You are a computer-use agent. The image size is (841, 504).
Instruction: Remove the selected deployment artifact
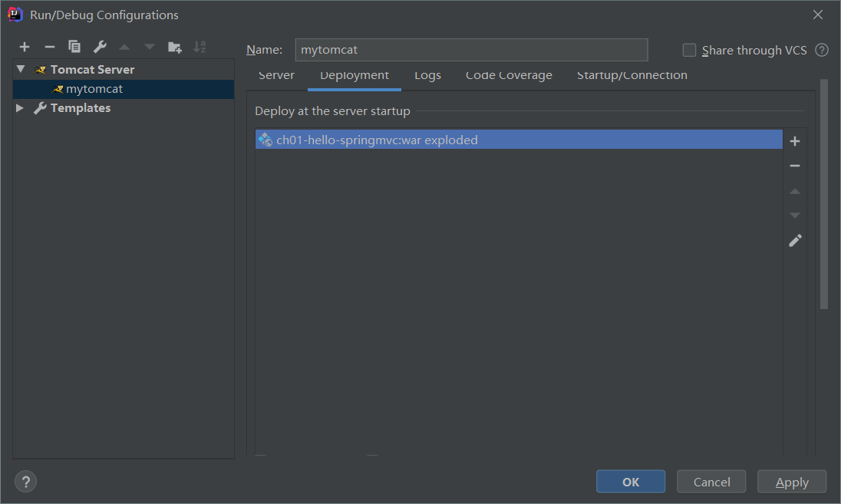click(795, 166)
